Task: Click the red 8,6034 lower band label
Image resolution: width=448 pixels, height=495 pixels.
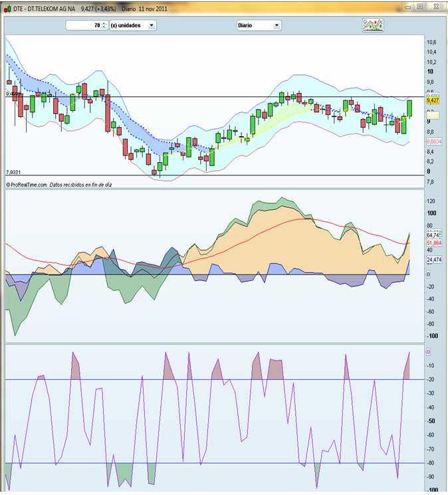Action: [433, 142]
